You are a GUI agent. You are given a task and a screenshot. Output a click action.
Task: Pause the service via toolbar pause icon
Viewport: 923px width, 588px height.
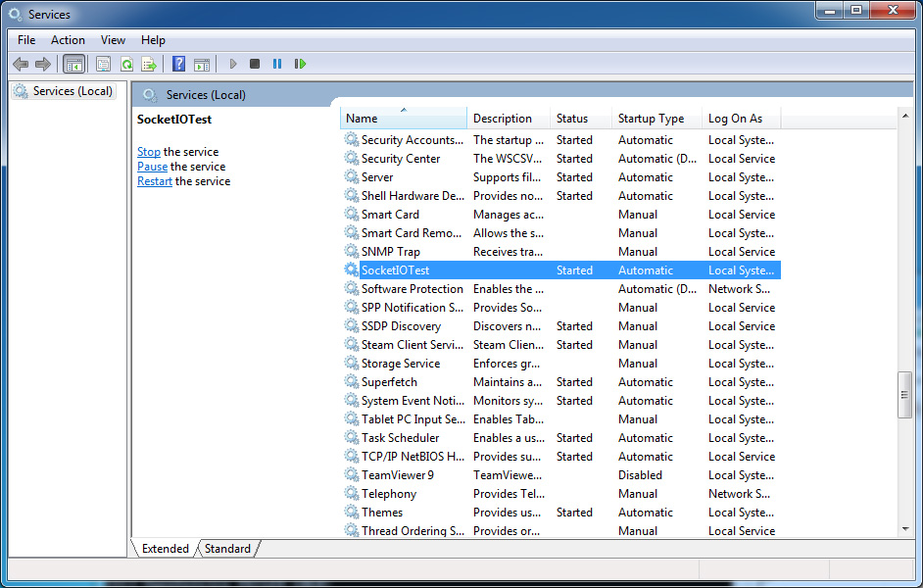[277, 63]
